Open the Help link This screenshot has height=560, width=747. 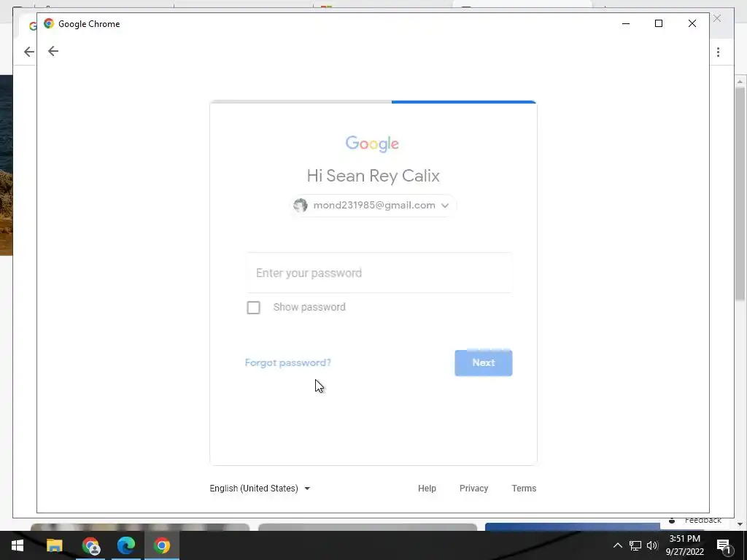pyautogui.click(x=427, y=488)
